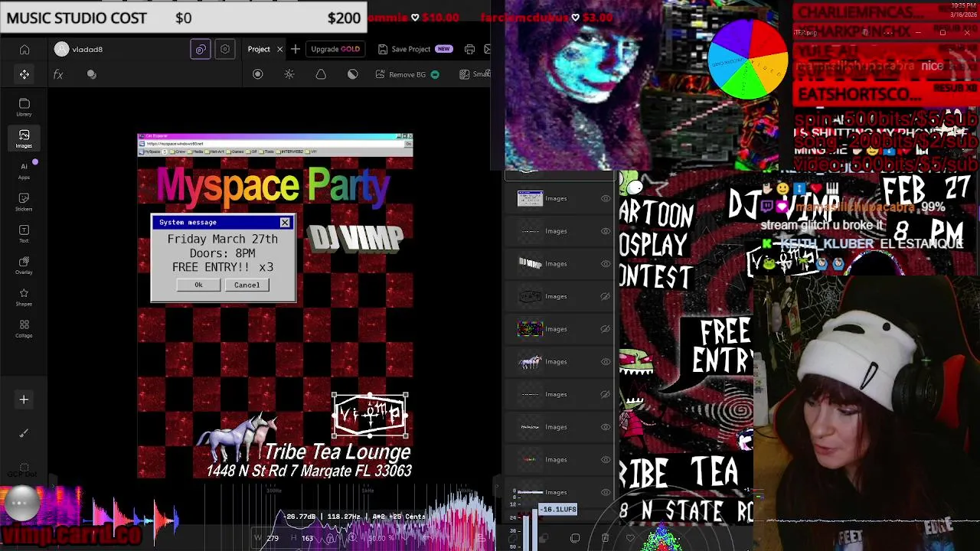The width and height of the screenshot is (980, 551).
Task: Show the hidden rainbow glitch layer
Action: (606, 329)
